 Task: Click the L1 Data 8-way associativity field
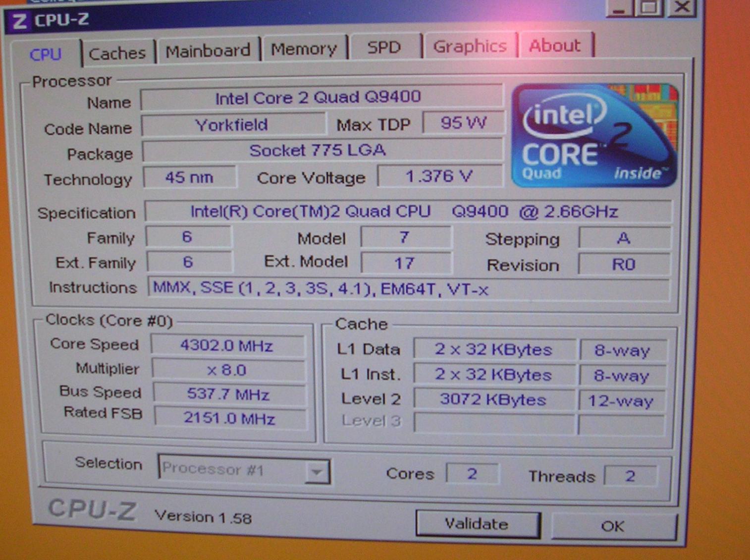coord(623,350)
